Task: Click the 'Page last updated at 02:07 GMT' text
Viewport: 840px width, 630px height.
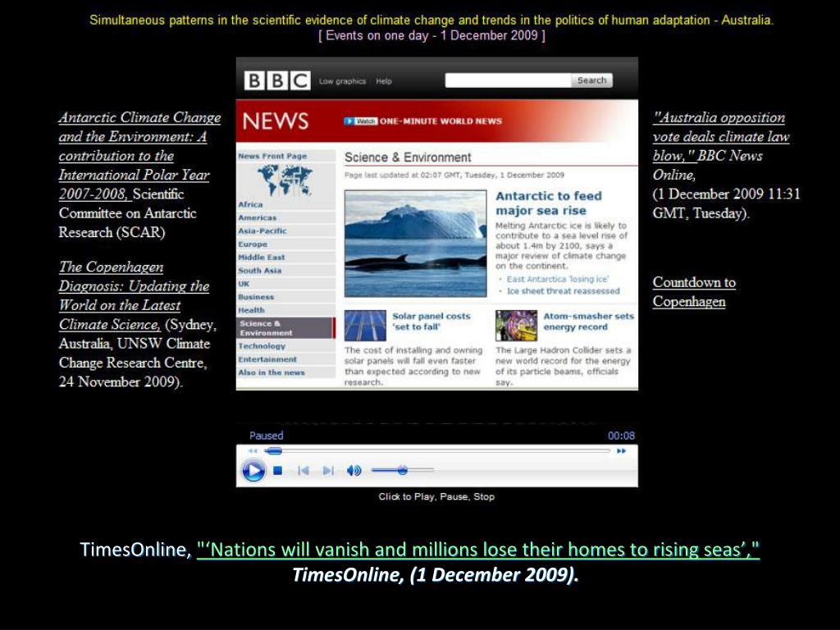Action: (x=454, y=175)
